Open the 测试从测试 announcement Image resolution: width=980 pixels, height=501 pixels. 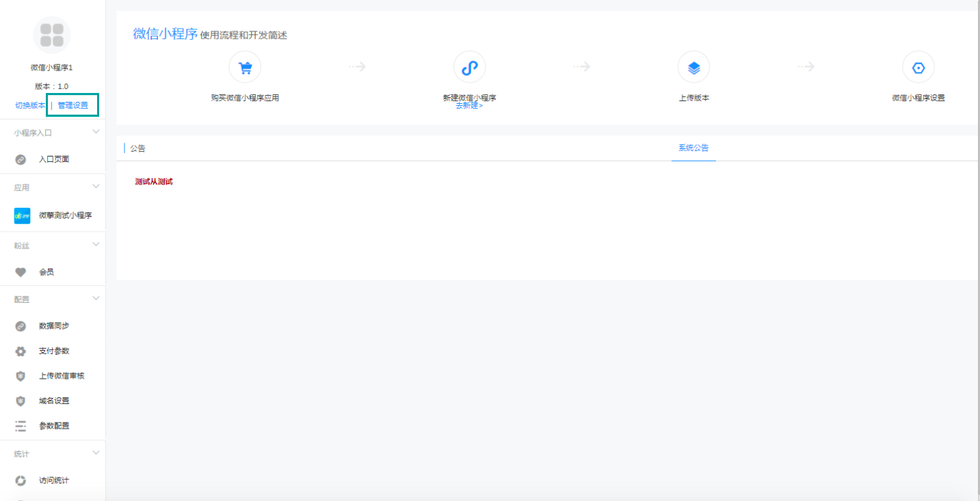tap(154, 182)
